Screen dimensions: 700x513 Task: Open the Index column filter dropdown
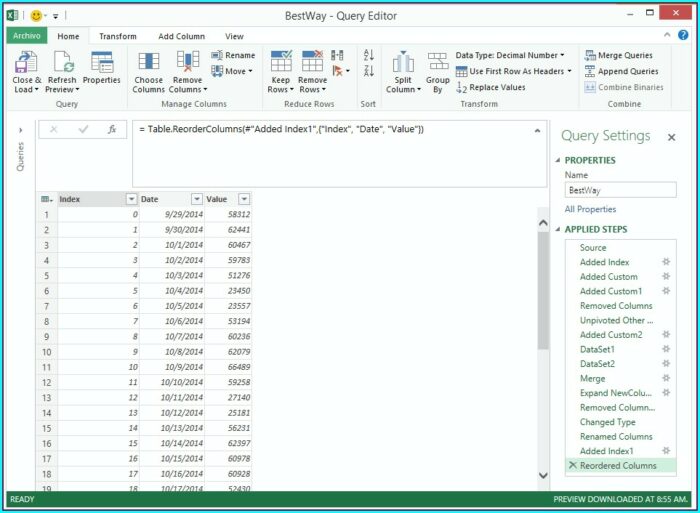131,199
